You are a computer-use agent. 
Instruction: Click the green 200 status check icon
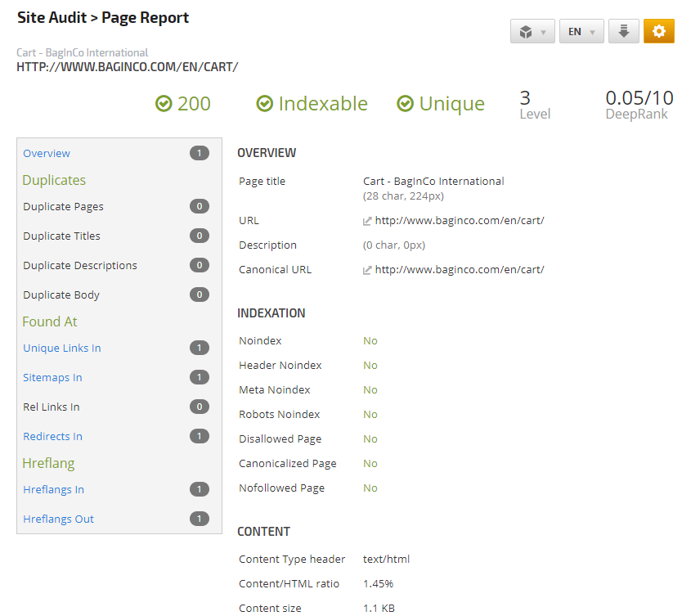pyautogui.click(x=164, y=104)
